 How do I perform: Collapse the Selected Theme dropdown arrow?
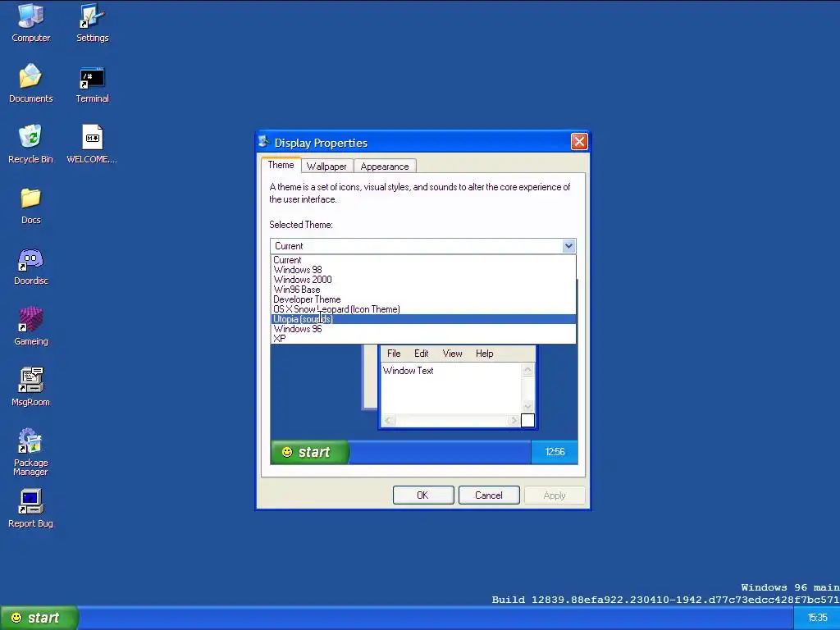568,246
